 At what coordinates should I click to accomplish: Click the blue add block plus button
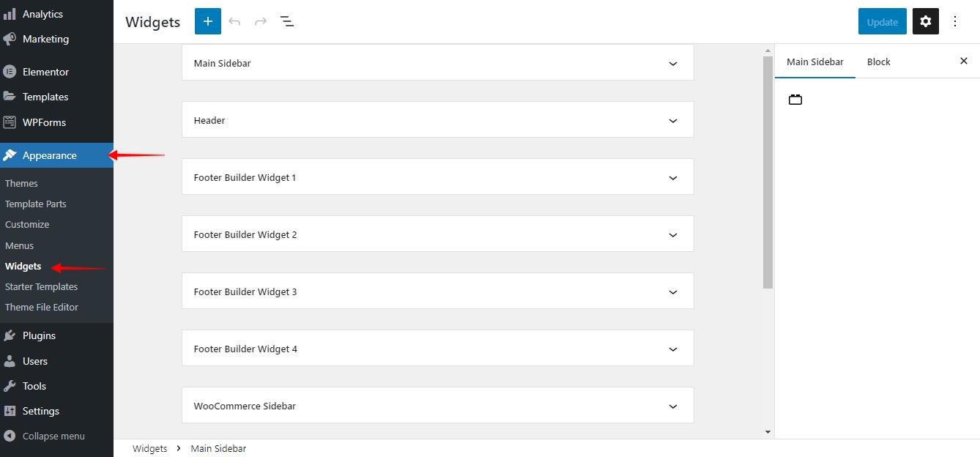click(x=208, y=21)
